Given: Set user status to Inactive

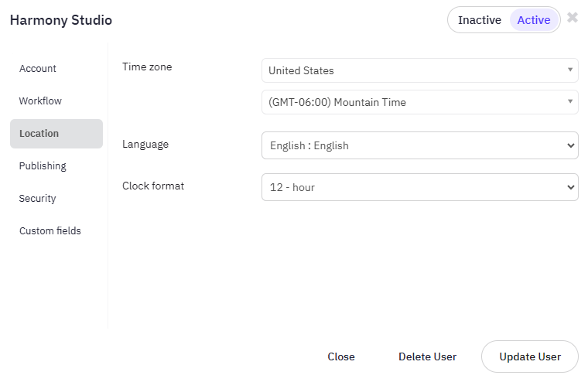Looking at the screenshot, I should [x=479, y=20].
